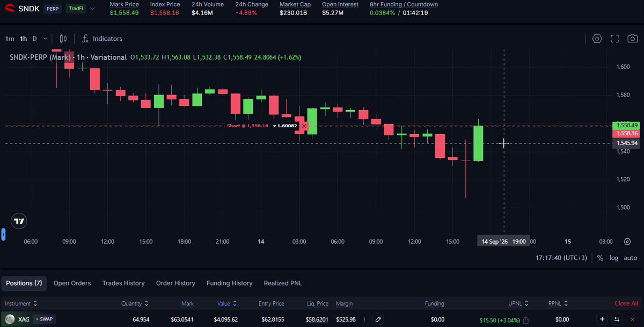This screenshot has height=327, width=644.
Task: View the Realized PNL tab
Action: (x=283, y=283)
